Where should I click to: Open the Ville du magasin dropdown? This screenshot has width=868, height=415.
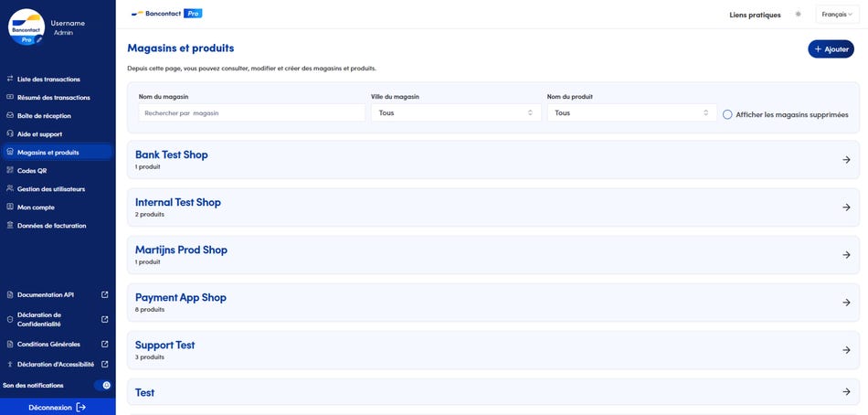(456, 112)
